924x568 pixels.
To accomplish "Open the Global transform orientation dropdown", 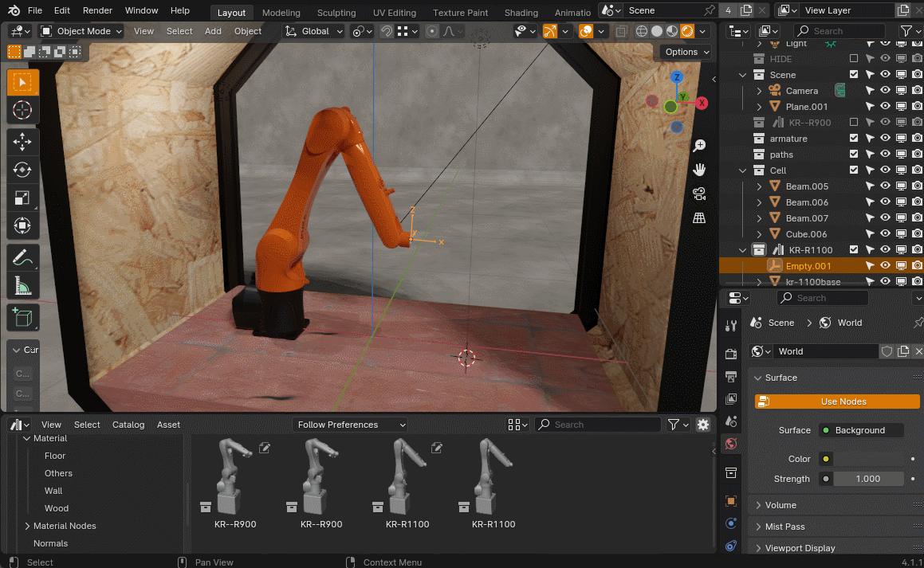I will [x=313, y=31].
